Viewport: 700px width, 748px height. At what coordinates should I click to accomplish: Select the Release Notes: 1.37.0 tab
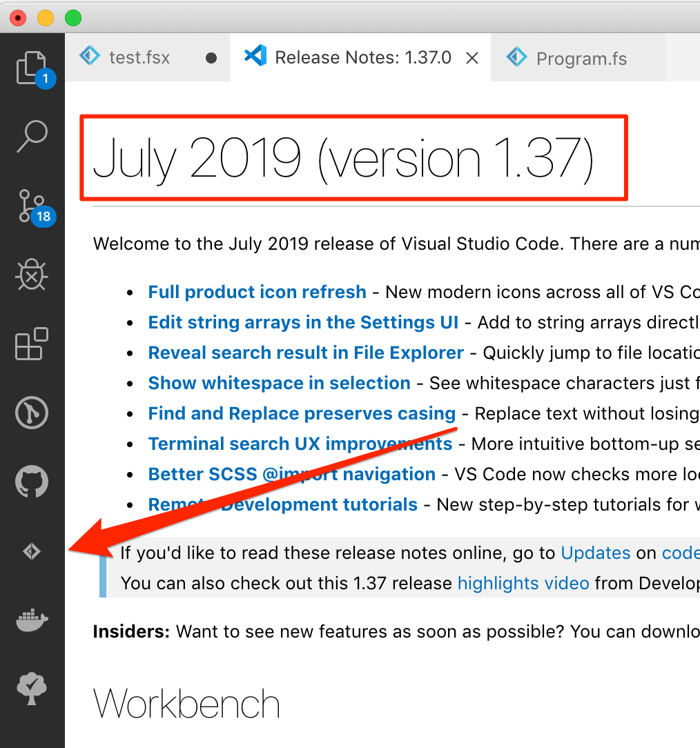[x=359, y=57]
